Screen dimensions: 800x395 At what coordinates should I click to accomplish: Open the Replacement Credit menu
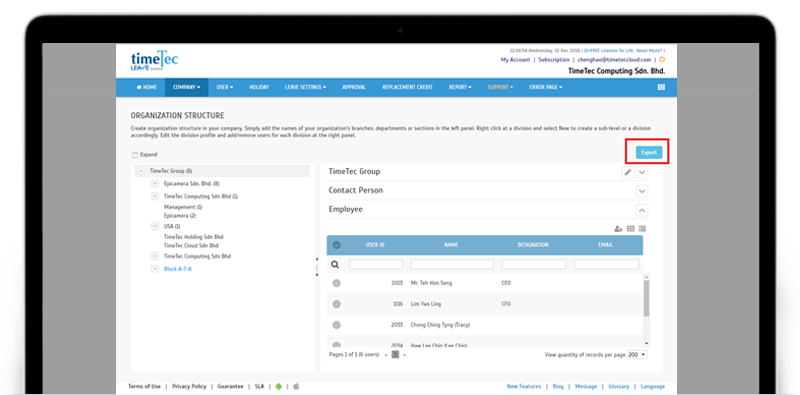pos(407,87)
